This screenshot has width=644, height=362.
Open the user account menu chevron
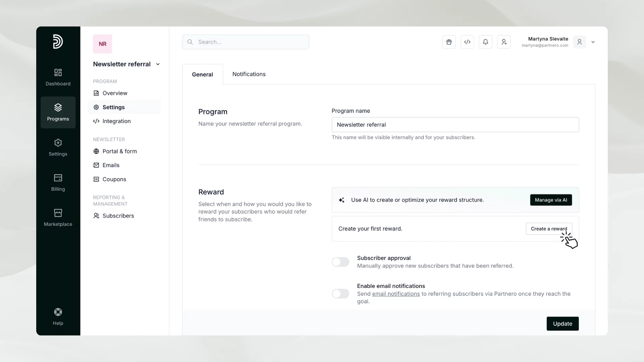coord(593,42)
